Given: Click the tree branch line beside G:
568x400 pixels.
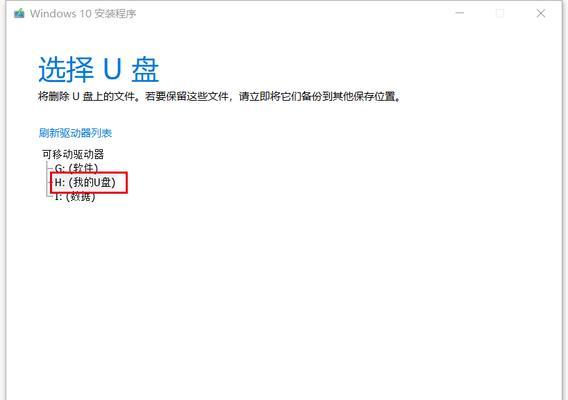Looking at the screenshot, I should click(50, 168).
